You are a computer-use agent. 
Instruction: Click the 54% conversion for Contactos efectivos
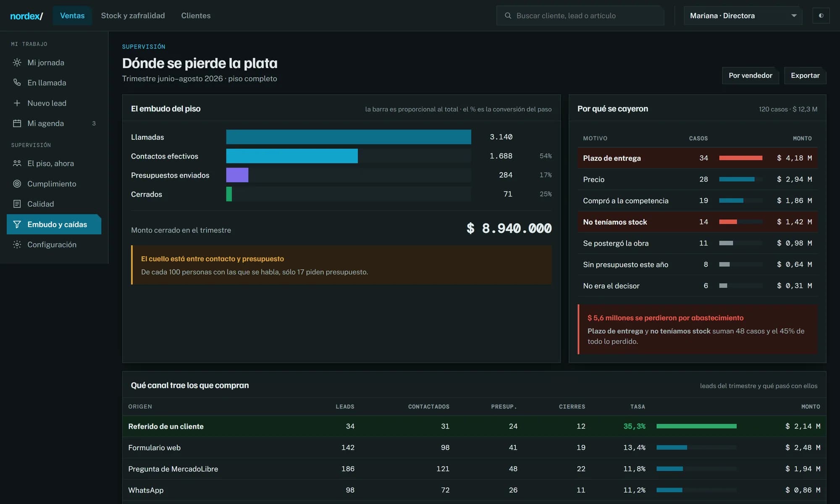(546, 156)
